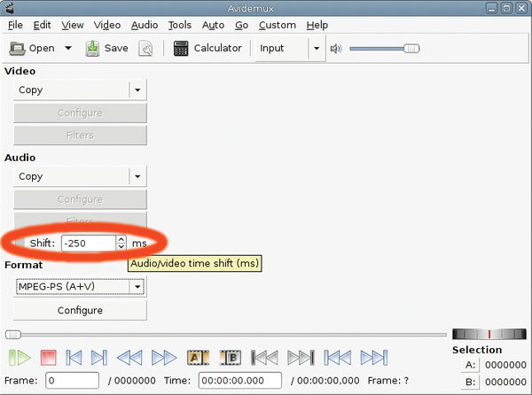Open the File menu
This screenshot has height=395, width=532.
coord(15,25)
